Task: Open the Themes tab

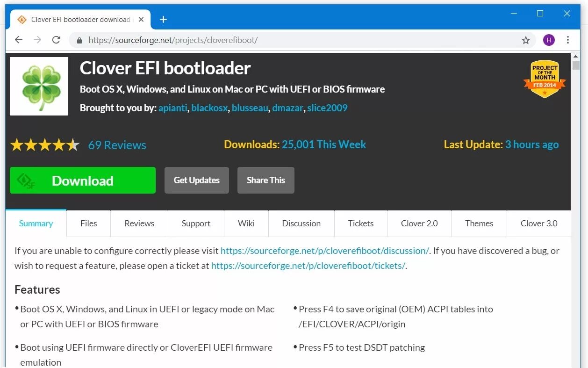Action: [x=479, y=224]
